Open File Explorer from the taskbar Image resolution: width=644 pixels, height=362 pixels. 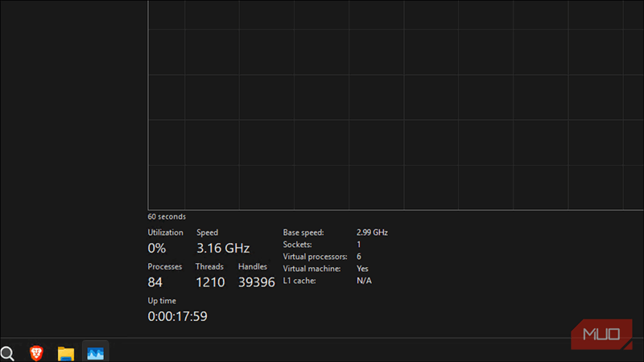pyautogui.click(x=66, y=353)
